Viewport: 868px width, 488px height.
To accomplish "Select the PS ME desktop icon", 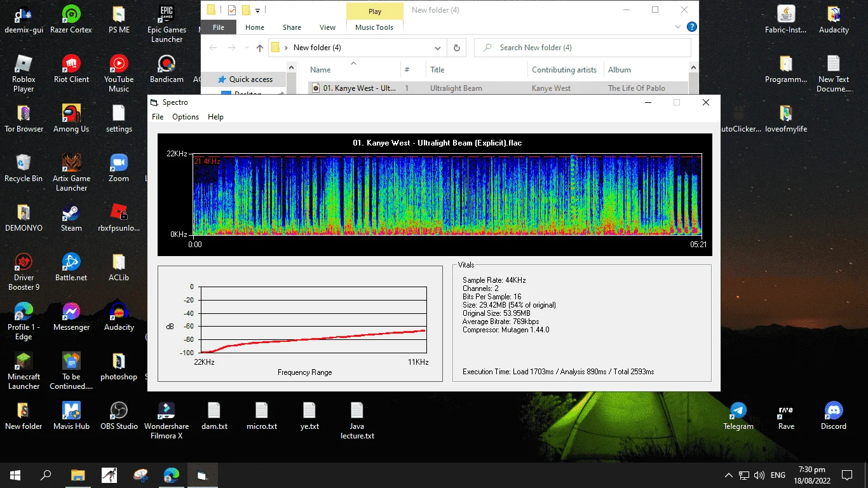I will 119,19.
